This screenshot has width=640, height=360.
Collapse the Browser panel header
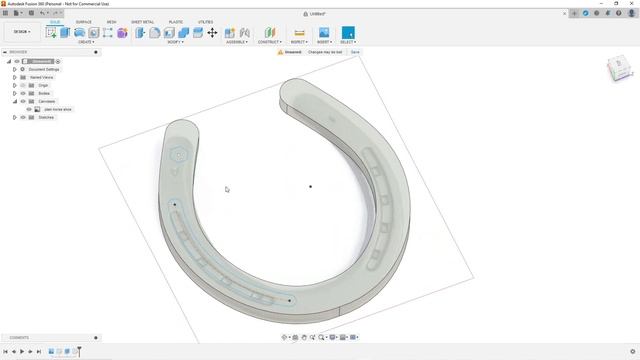[x=5, y=52]
